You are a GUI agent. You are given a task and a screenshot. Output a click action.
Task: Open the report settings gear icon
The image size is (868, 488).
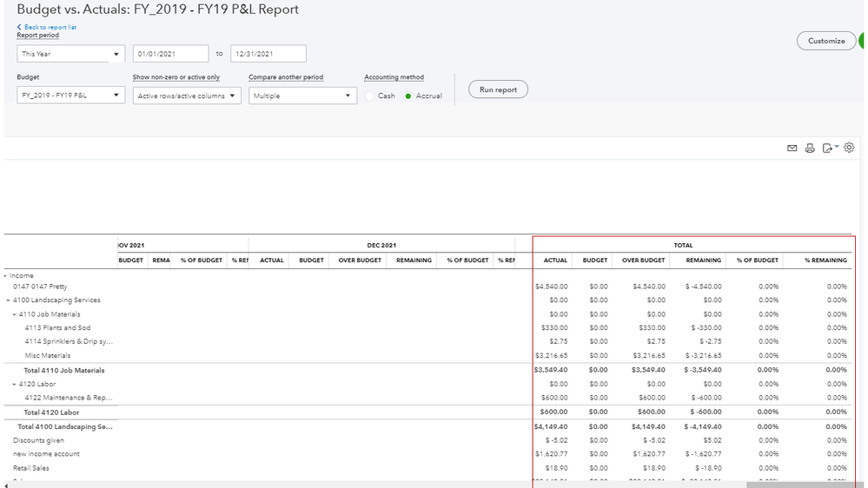[x=849, y=148]
